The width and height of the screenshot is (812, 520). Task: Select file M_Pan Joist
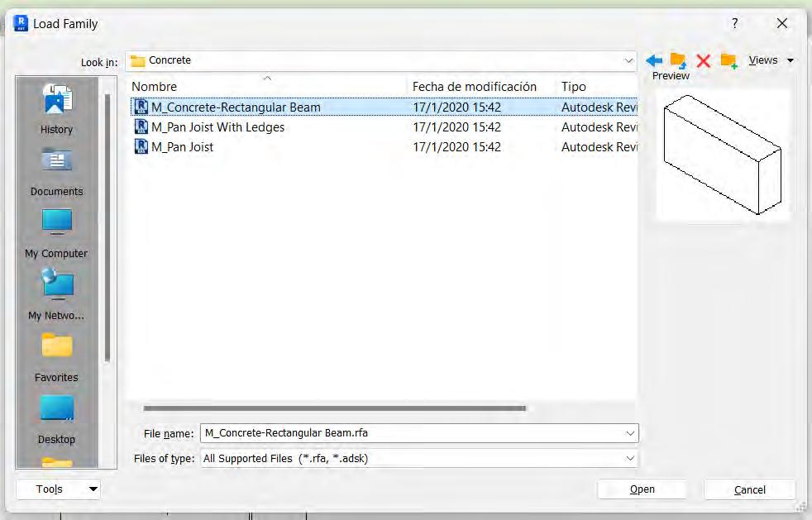(182, 147)
